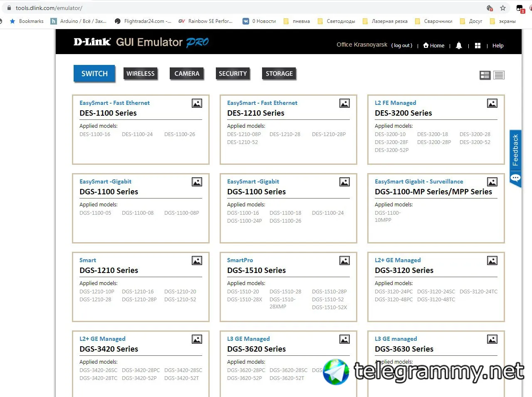
Task: Open image for DGS-3120 Series card
Action: tap(492, 261)
